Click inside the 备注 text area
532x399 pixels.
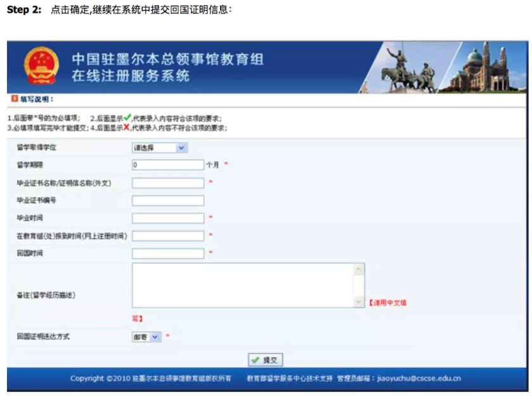(x=243, y=285)
